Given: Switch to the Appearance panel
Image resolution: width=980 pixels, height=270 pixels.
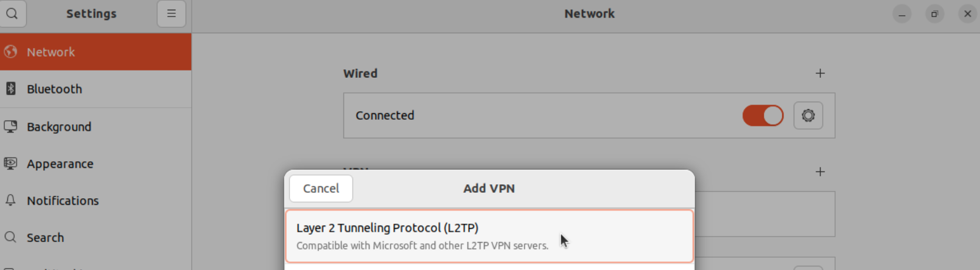Looking at the screenshot, I should point(60,164).
